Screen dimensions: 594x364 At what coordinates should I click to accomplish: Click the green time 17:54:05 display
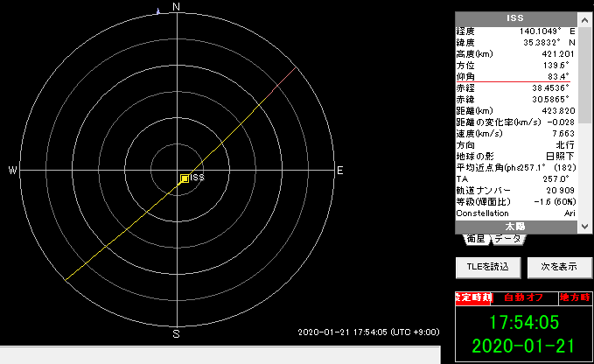coord(524,322)
